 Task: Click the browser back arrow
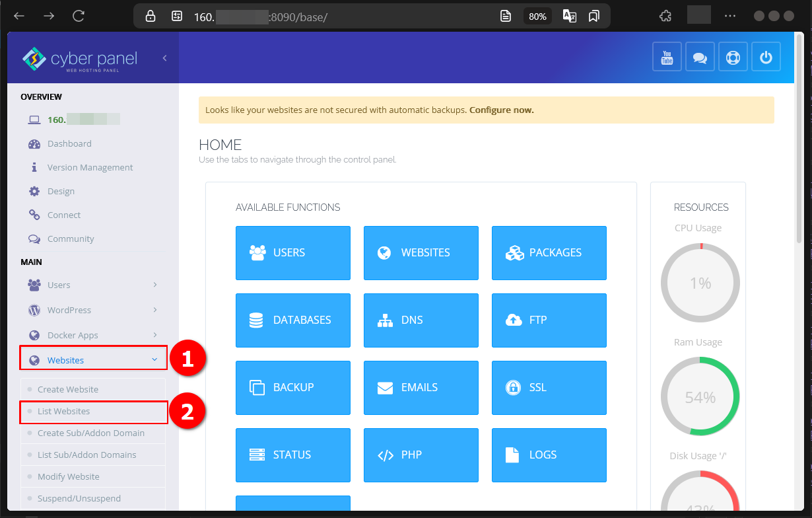point(19,16)
